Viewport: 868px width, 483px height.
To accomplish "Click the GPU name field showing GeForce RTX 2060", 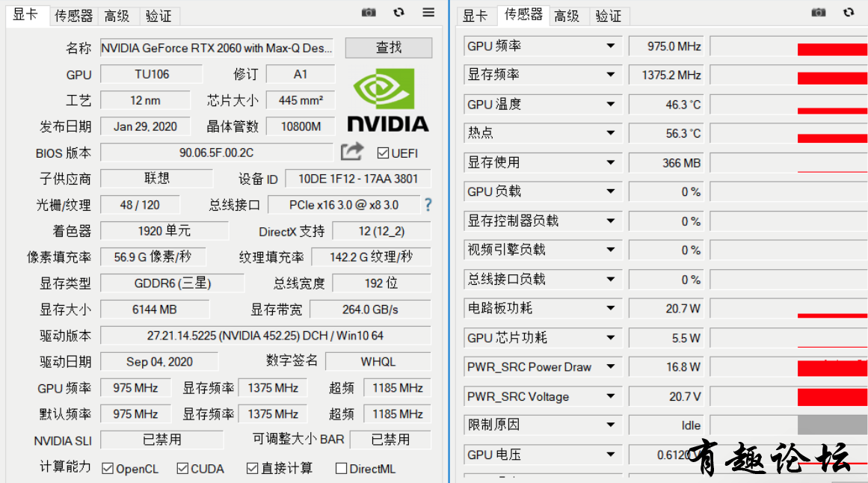I will point(217,48).
